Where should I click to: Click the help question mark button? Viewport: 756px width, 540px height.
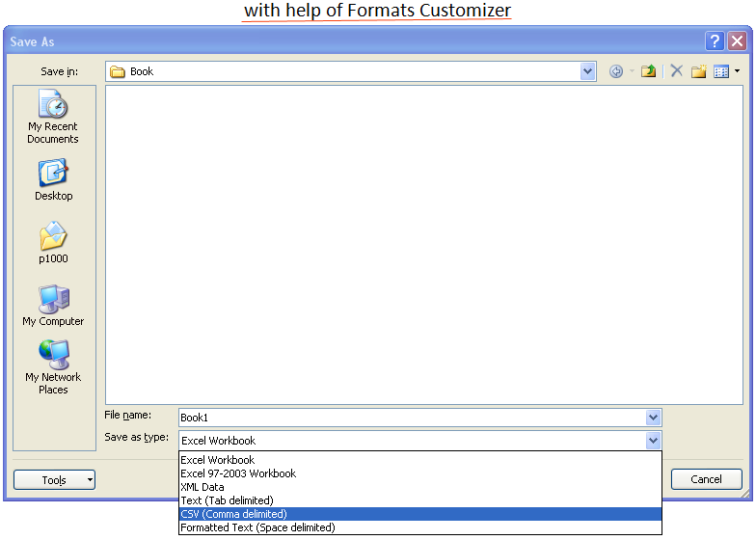pyautogui.click(x=715, y=40)
